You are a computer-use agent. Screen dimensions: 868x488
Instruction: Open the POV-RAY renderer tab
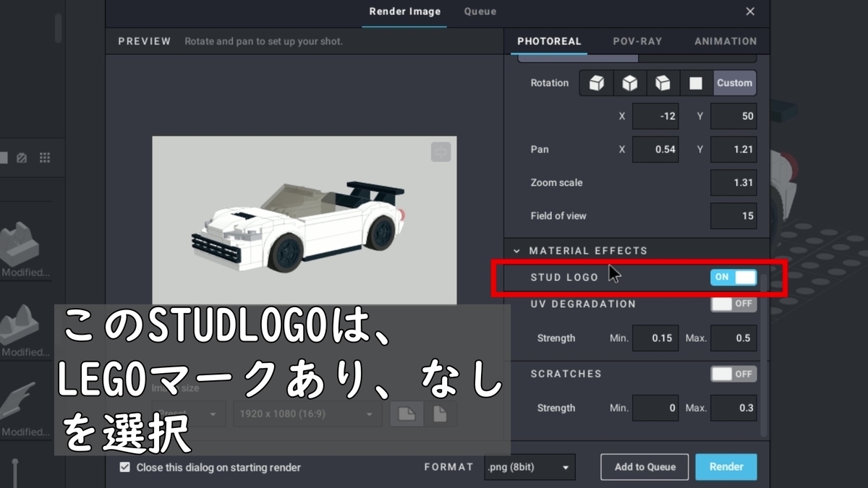(x=637, y=41)
